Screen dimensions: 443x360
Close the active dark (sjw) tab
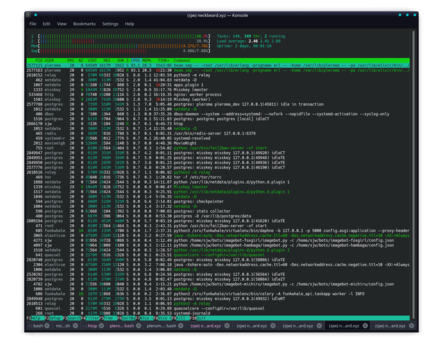click(x=365, y=326)
